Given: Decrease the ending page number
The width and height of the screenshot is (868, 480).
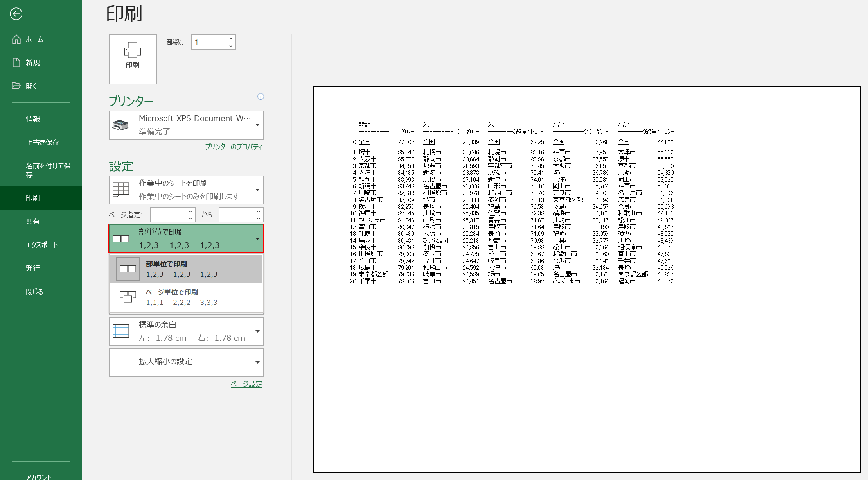Looking at the screenshot, I should click(259, 218).
